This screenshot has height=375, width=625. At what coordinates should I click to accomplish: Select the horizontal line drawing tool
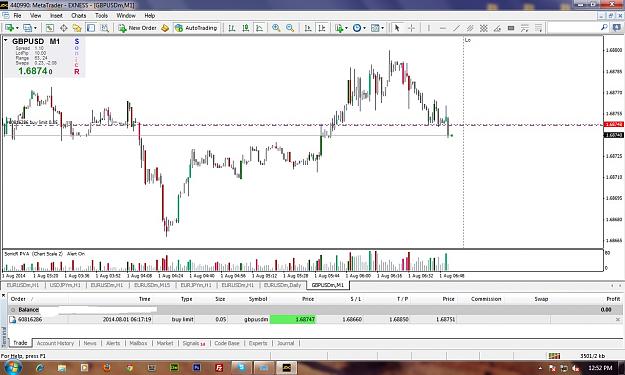[443, 28]
